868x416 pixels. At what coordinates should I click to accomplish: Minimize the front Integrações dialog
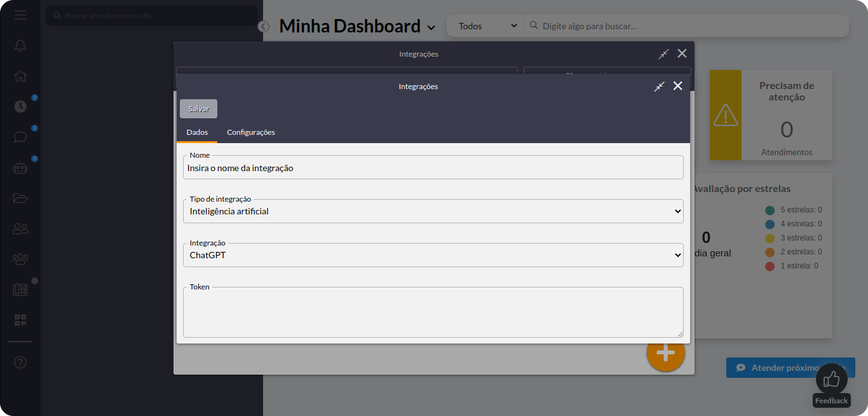click(x=660, y=87)
